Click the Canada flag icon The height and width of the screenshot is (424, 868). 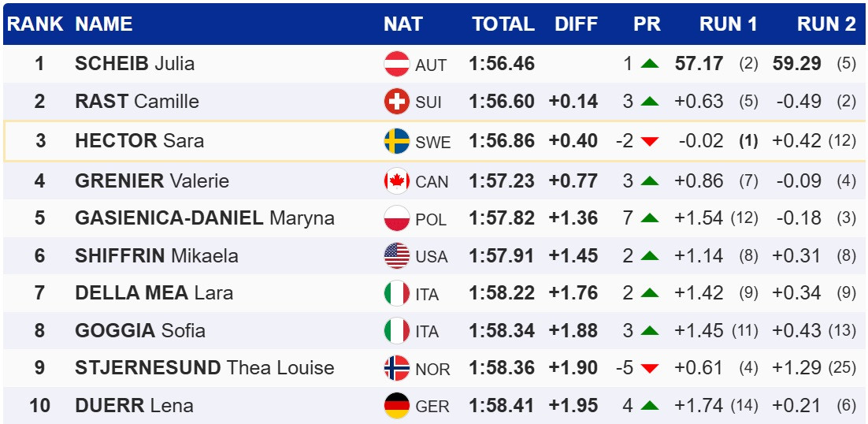[x=397, y=180]
